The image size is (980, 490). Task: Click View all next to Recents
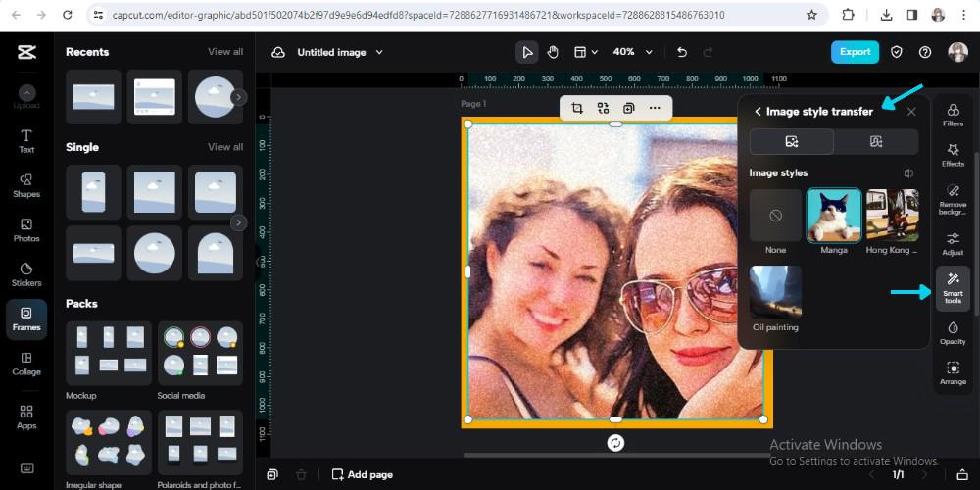tap(225, 52)
